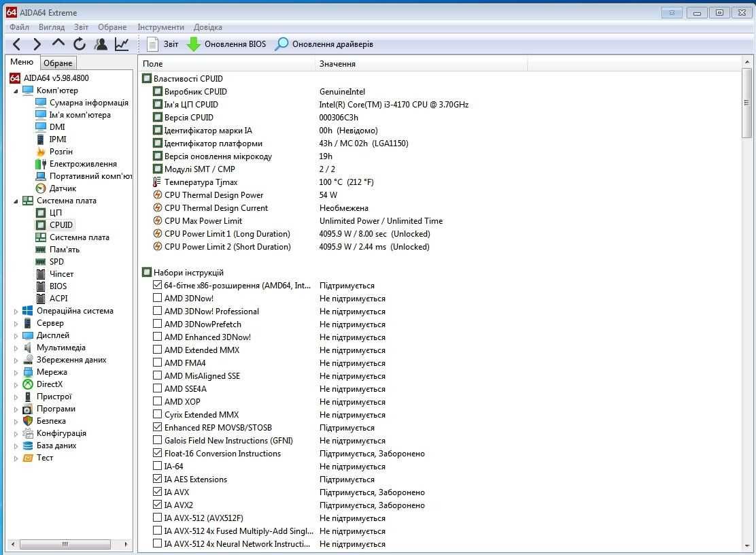Image resolution: width=756 pixels, height=555 pixels.
Task: Collapse the Комп'ютер tree node
Action: [x=16, y=90]
